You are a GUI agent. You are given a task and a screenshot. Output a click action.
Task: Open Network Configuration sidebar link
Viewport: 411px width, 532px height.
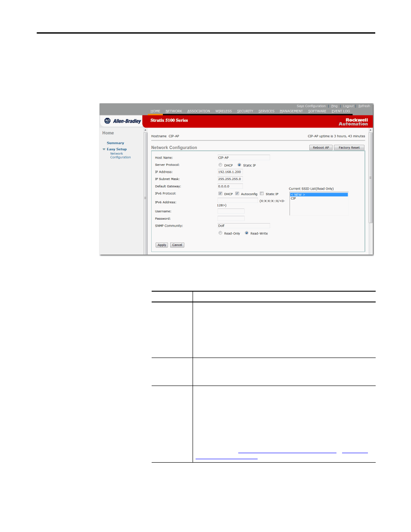pyautogui.click(x=120, y=156)
